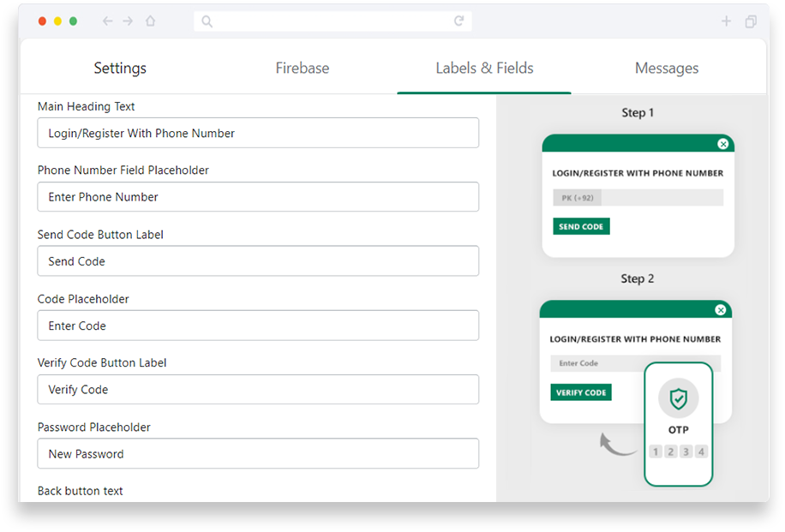Click the green SEND CODE button
785x532 pixels.
581,226
